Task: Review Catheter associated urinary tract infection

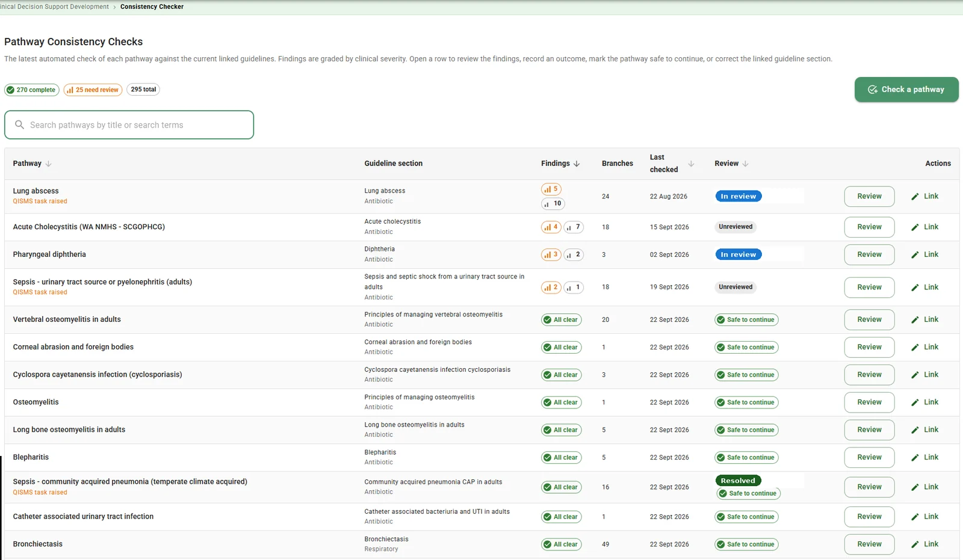Action: pyautogui.click(x=869, y=517)
